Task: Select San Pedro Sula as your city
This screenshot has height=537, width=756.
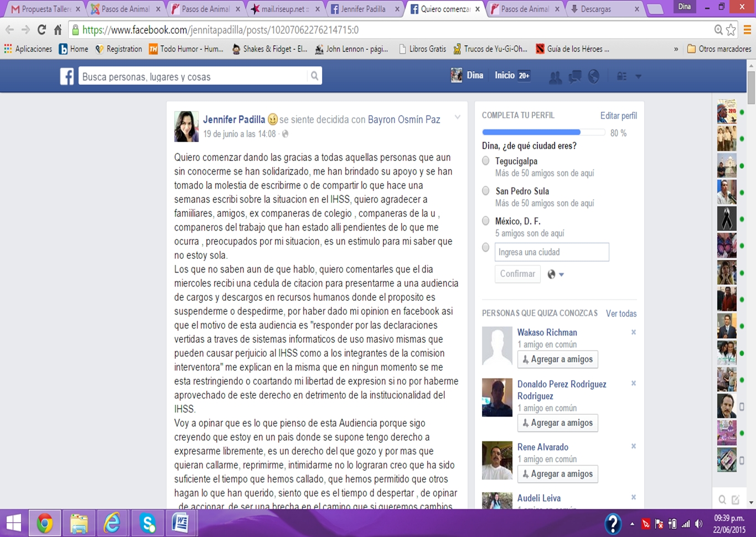Action: [486, 191]
